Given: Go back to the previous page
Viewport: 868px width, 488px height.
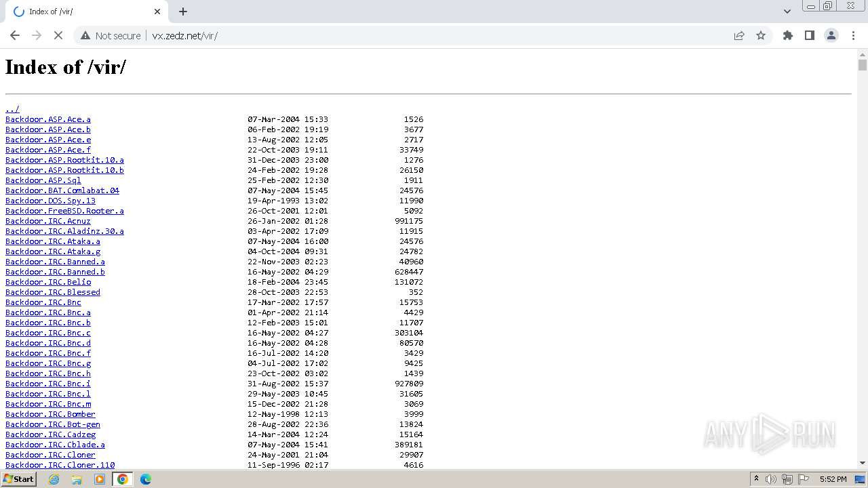Looking at the screenshot, I should click(15, 35).
